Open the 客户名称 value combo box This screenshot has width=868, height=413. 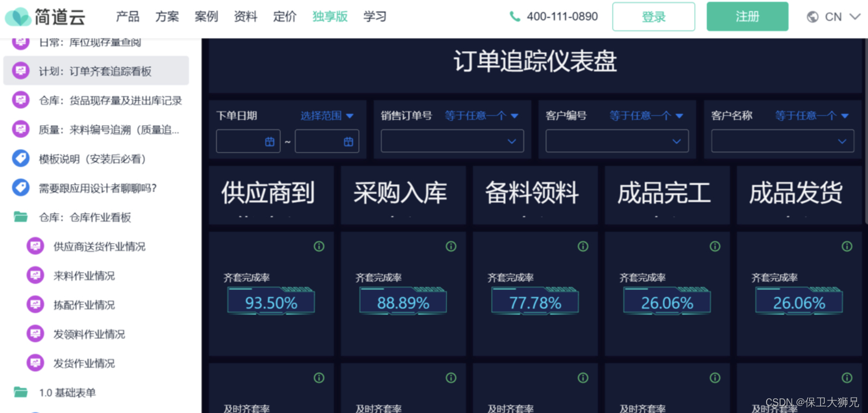[783, 141]
